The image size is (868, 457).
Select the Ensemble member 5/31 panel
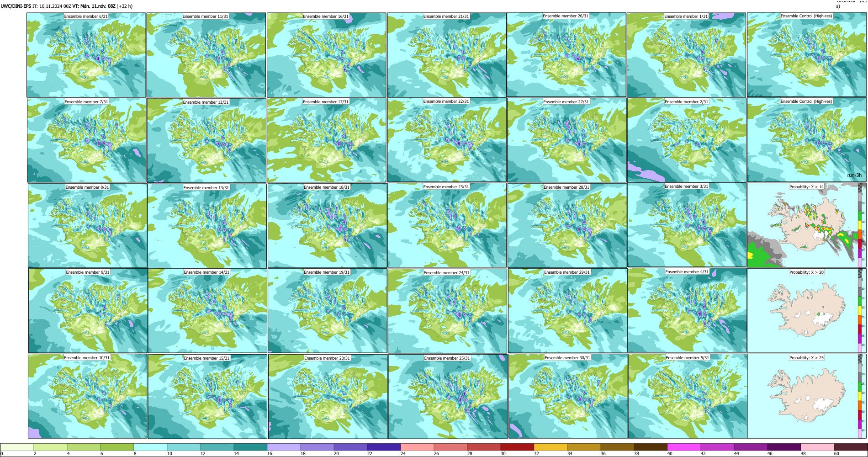pos(688,396)
